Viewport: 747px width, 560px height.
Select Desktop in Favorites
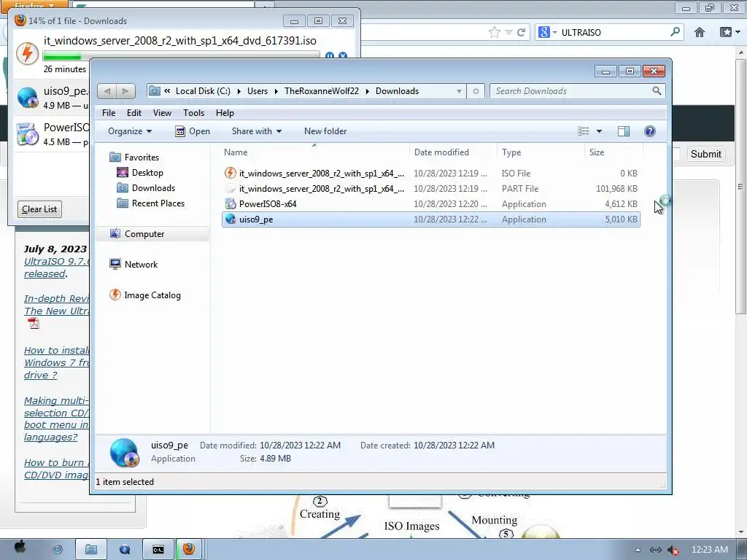pos(147,172)
